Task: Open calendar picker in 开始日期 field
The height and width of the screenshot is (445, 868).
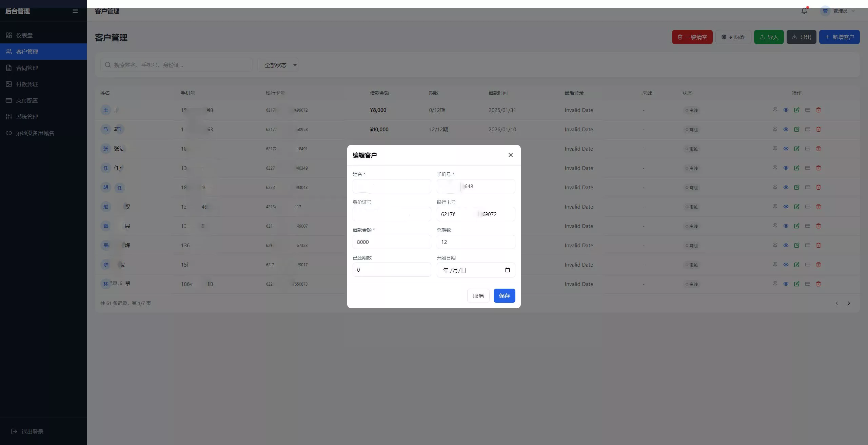Action: 507,270
